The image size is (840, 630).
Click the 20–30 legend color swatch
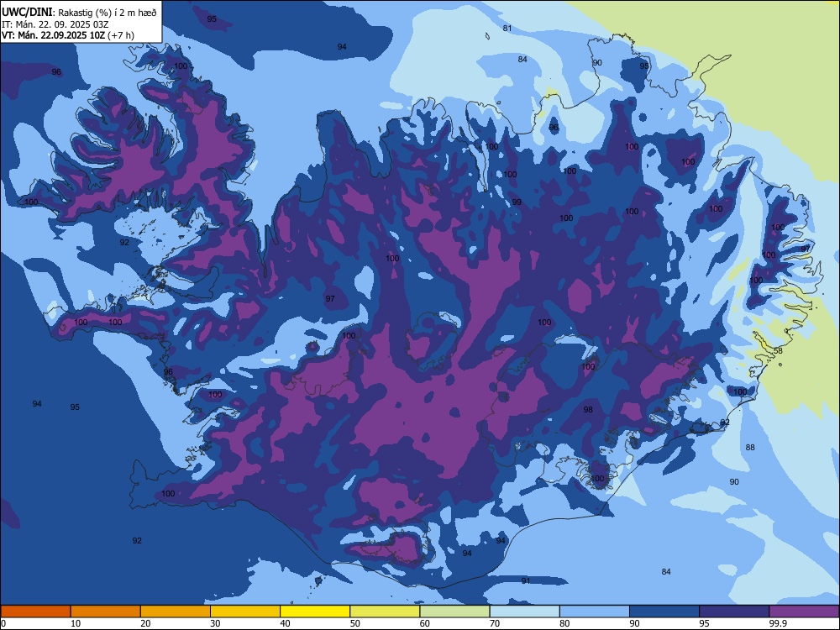(x=176, y=612)
